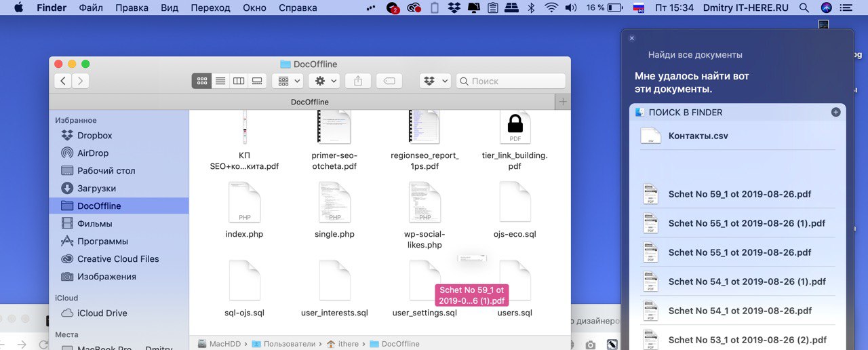Open Siri from the menu bar

point(826,8)
